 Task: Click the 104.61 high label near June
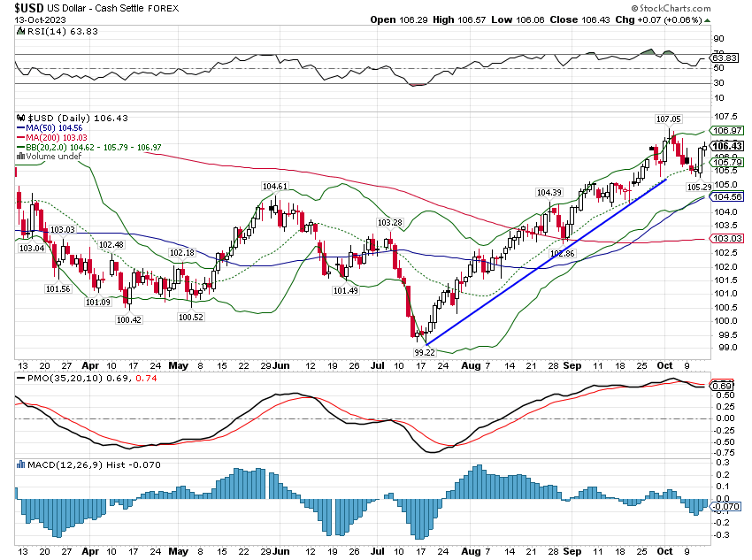(x=275, y=187)
